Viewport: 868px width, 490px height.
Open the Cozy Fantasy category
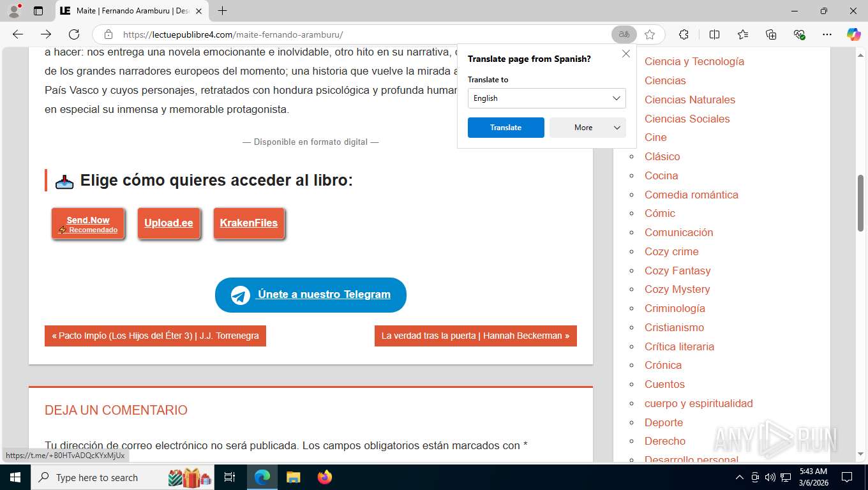[678, 271]
